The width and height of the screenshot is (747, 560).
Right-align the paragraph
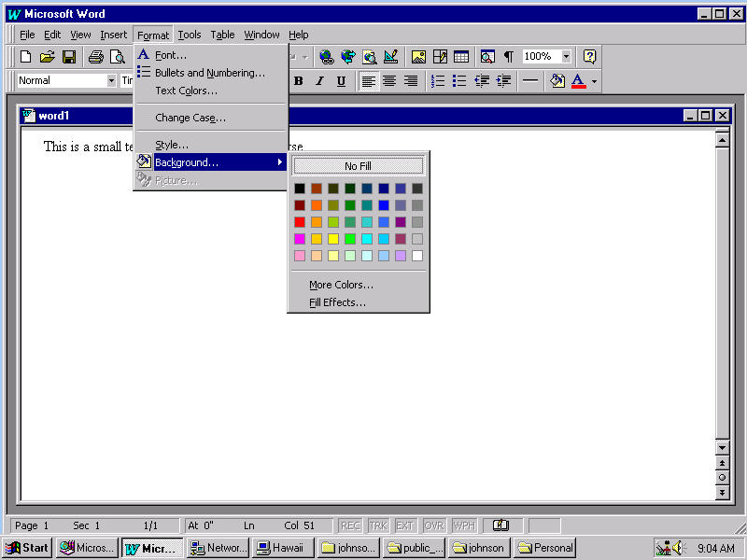pos(411,81)
